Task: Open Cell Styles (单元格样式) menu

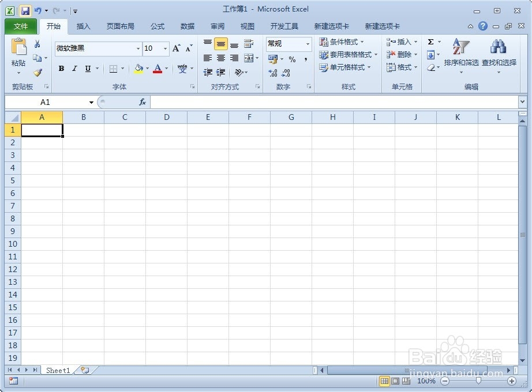Action: pos(345,67)
